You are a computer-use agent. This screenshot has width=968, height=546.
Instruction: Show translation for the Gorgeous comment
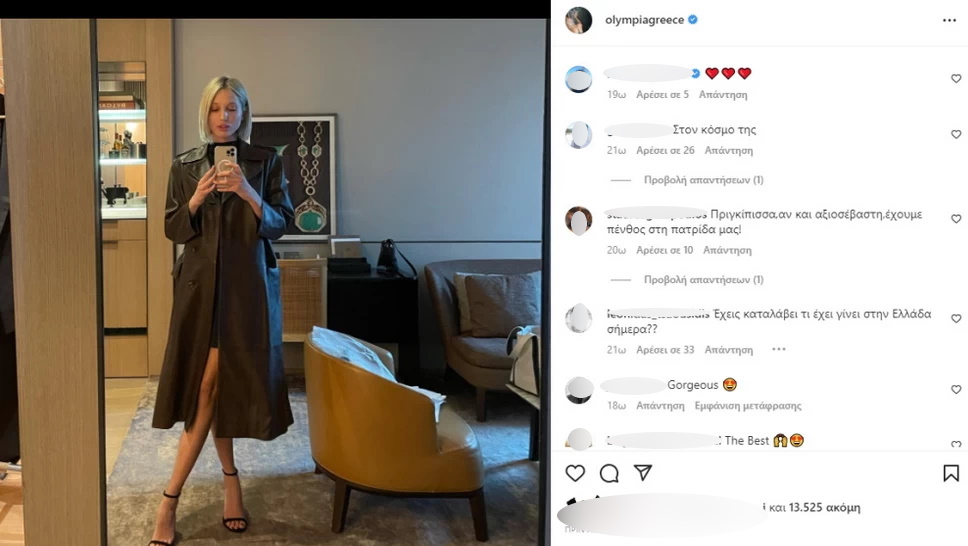point(748,406)
